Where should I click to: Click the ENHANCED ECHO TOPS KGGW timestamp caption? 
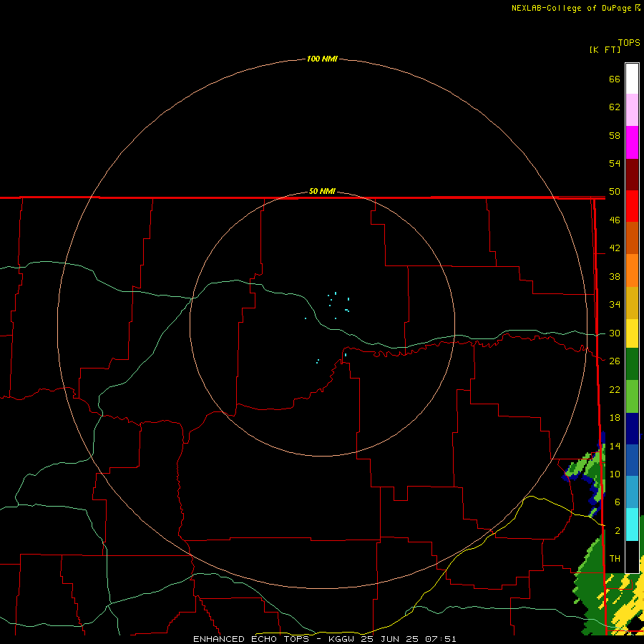(x=324, y=639)
